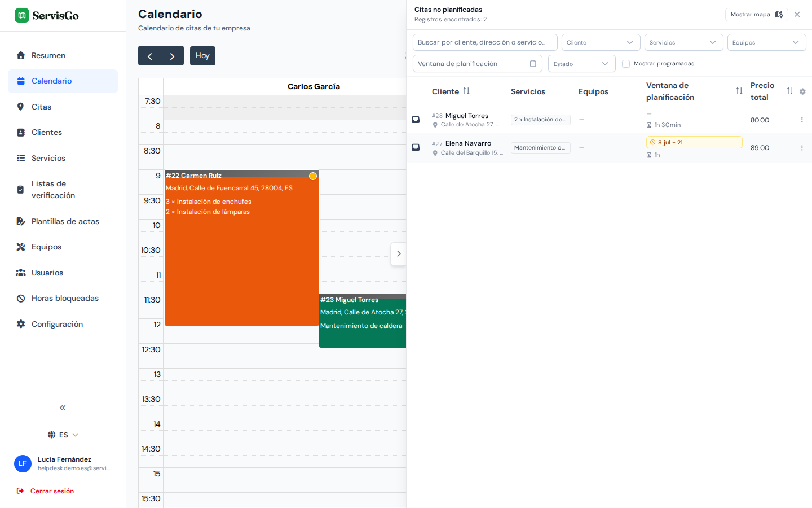
Task: Open the Servicios filter dropdown
Action: coord(684,42)
